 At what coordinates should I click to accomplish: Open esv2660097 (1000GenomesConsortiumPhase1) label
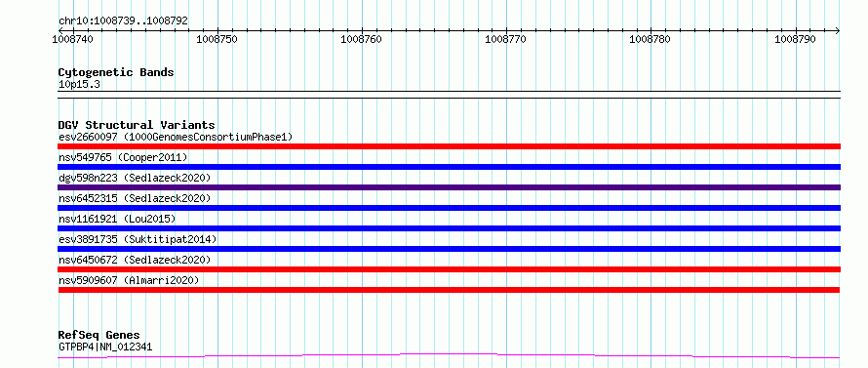(x=175, y=137)
